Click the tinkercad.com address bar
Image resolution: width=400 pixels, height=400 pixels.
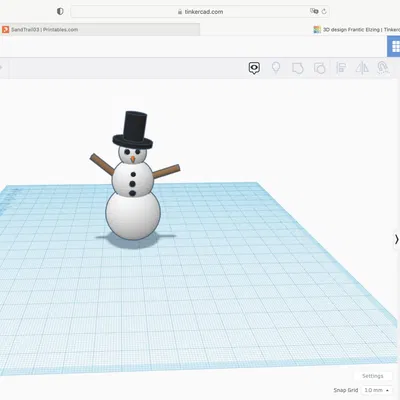(200, 12)
